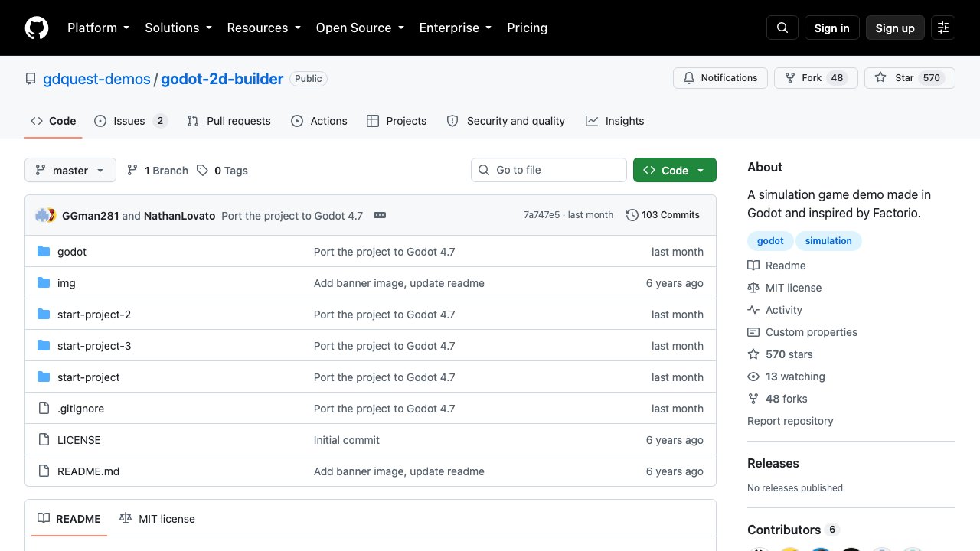Switch to the Pull requests tab
This screenshot has width=980, height=551.
[229, 121]
